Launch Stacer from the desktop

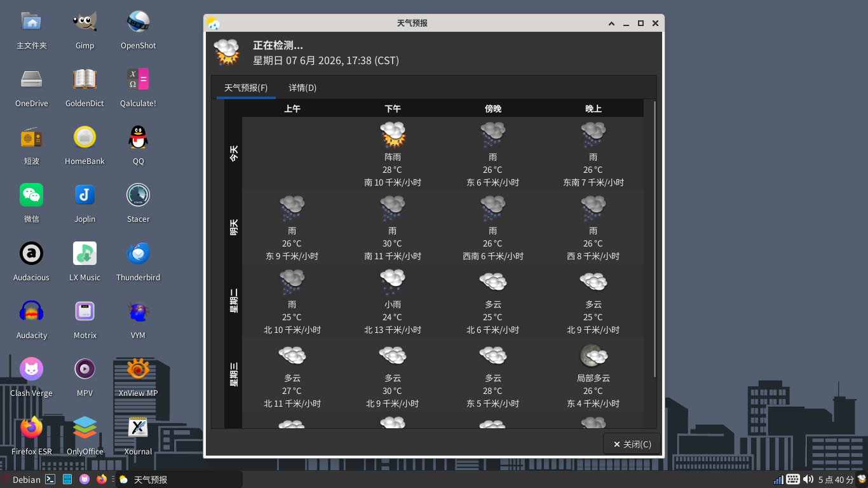tap(138, 202)
